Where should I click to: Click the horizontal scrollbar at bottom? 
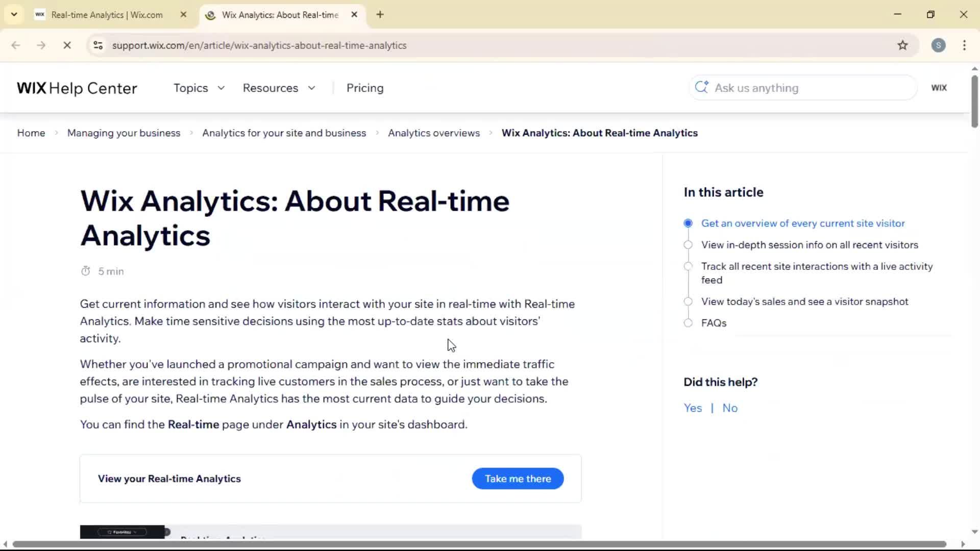click(479, 544)
